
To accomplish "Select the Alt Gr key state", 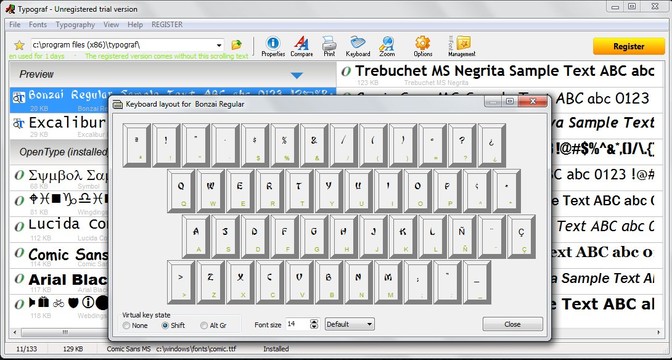I will tap(213, 326).
